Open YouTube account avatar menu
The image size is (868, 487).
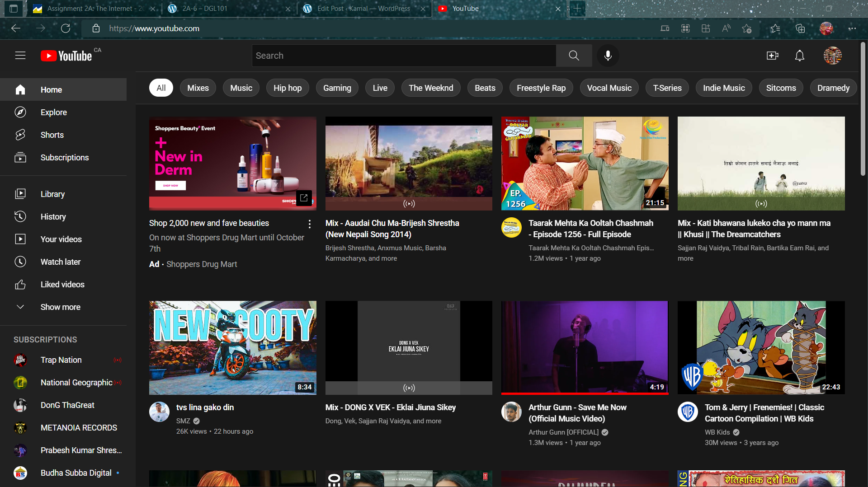pos(833,56)
